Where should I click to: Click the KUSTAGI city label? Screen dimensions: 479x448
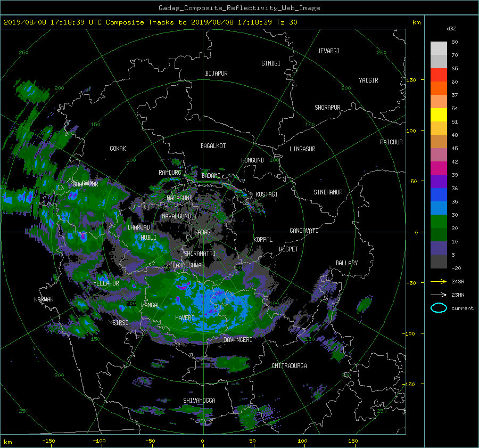(267, 194)
